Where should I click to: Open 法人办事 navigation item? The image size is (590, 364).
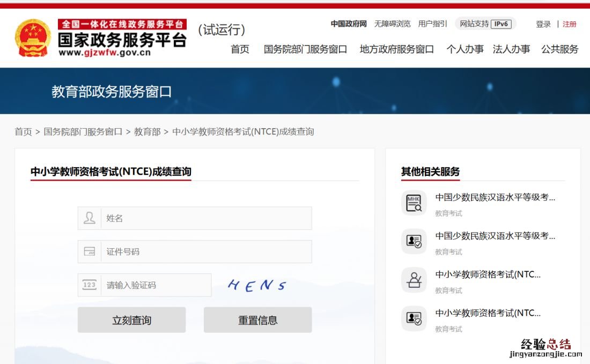pos(511,49)
